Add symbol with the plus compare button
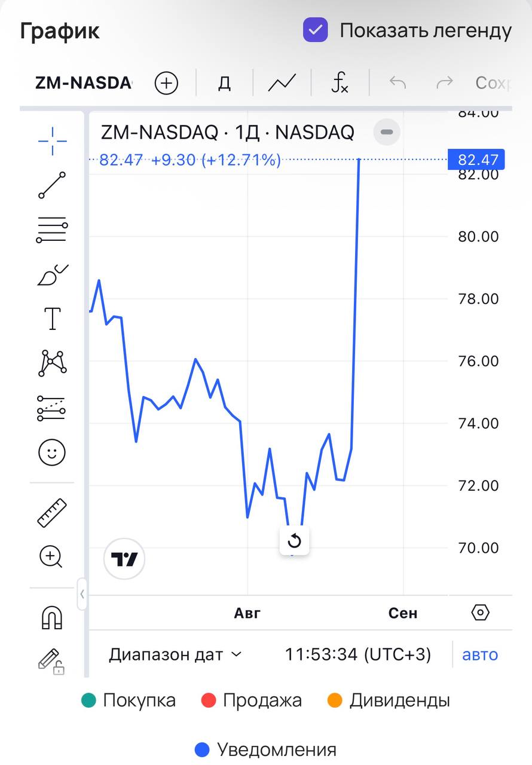532x765 pixels. pyautogui.click(x=166, y=83)
